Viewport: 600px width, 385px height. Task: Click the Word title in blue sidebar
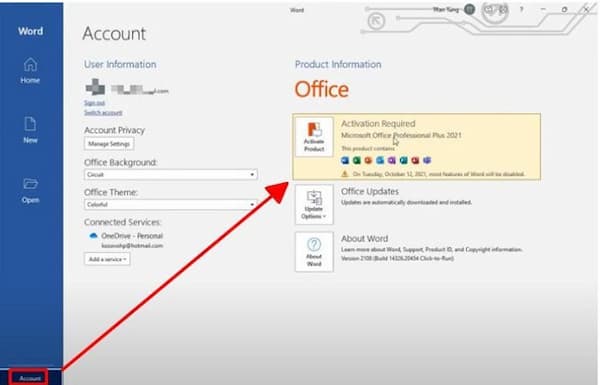tap(30, 31)
